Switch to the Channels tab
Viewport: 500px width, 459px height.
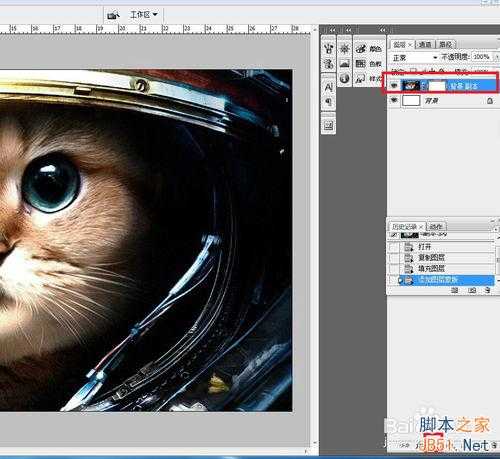(x=425, y=44)
